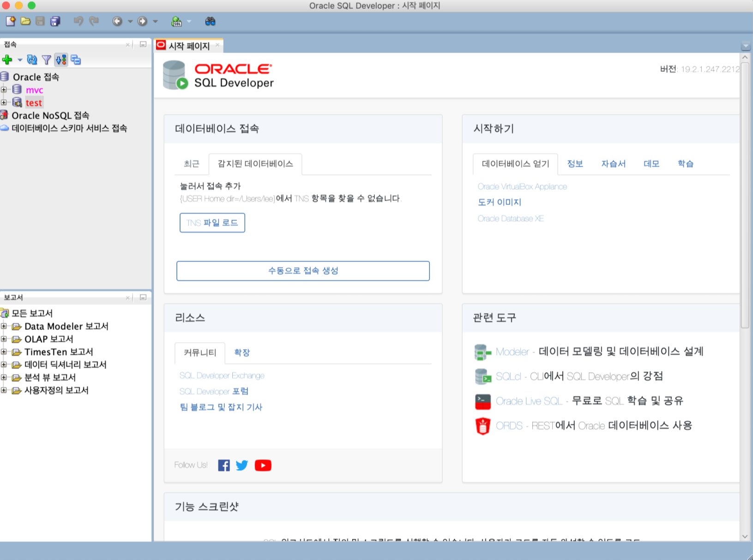Open the New Connection dropdown arrow
Viewport: 753px width, 560px height.
[20, 60]
